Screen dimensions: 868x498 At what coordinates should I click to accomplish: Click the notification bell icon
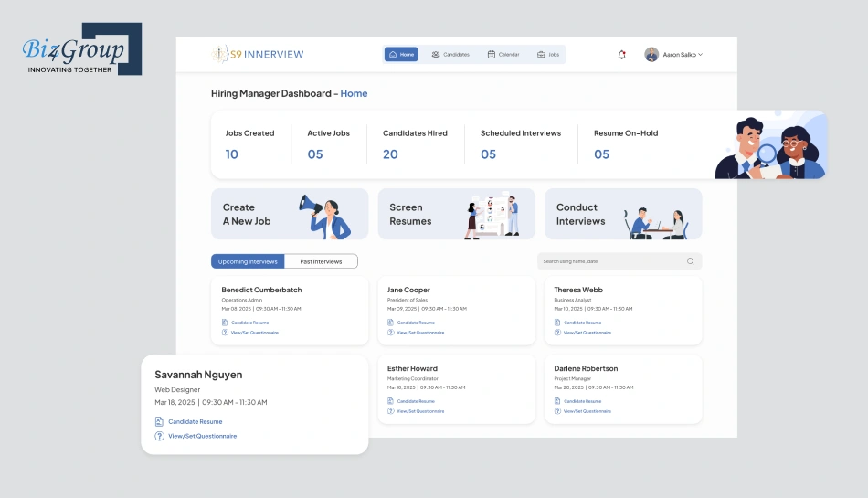pos(622,55)
